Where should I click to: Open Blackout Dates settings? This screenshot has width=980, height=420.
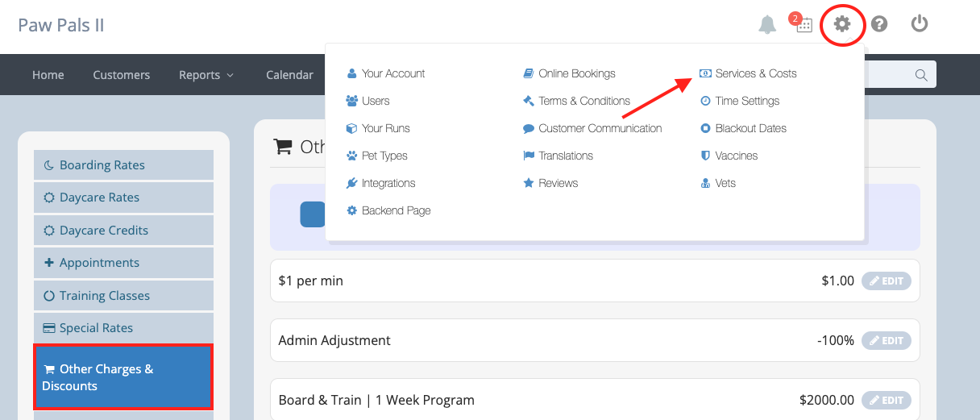click(x=742, y=128)
